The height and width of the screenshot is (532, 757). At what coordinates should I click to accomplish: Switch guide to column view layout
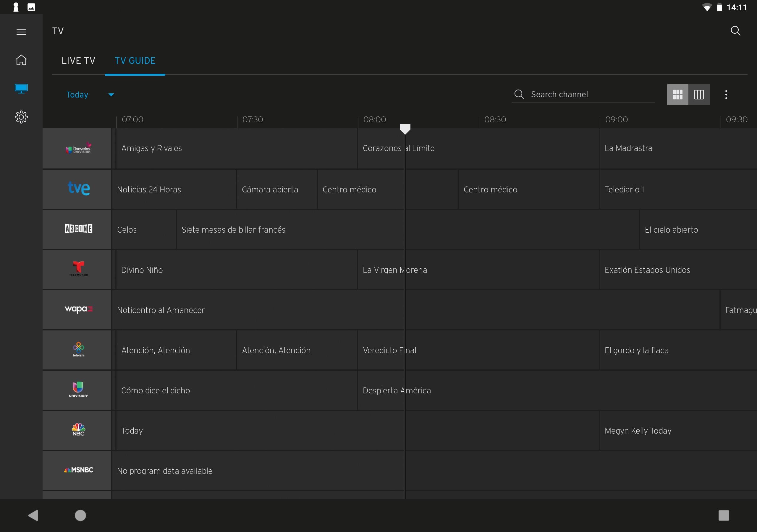pyautogui.click(x=699, y=95)
